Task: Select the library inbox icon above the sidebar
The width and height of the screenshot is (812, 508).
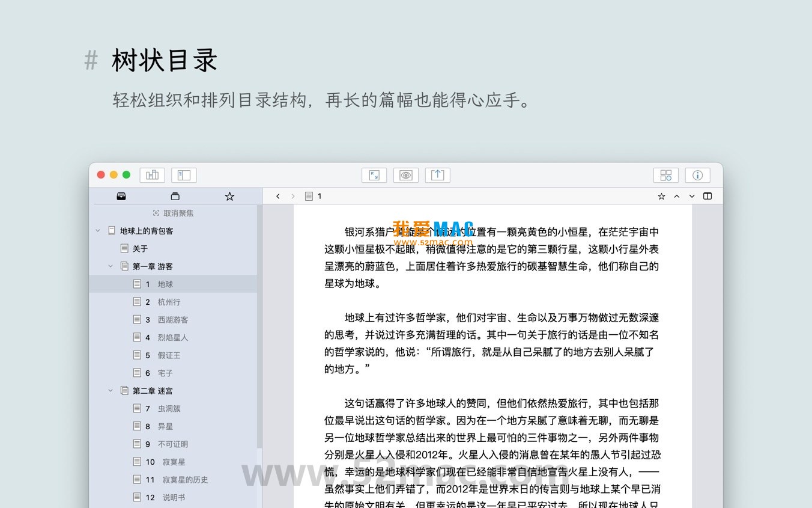Action: [x=121, y=196]
